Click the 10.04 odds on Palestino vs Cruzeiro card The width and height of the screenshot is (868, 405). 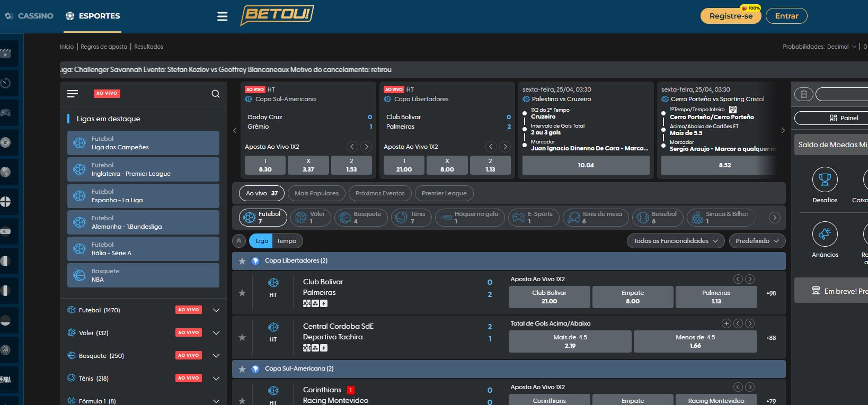click(x=586, y=165)
